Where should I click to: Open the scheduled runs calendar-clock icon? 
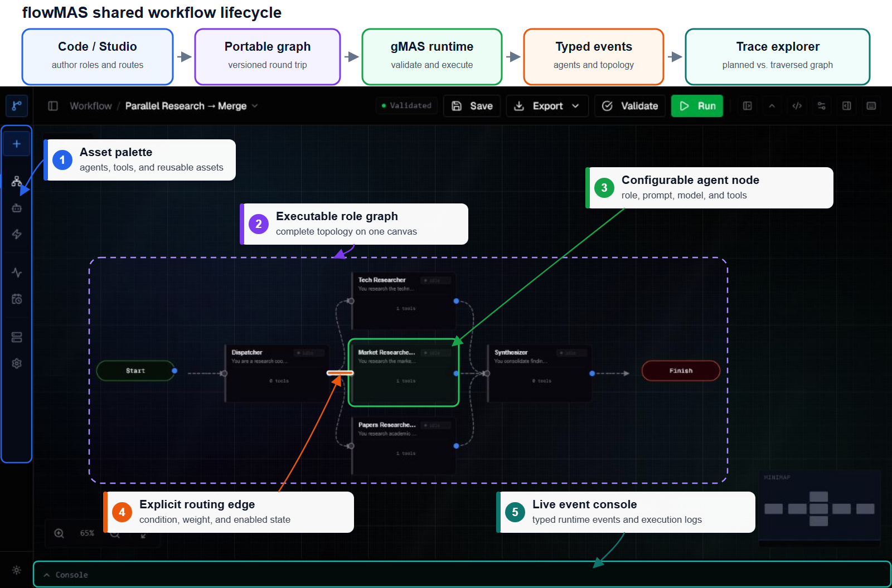(x=17, y=299)
